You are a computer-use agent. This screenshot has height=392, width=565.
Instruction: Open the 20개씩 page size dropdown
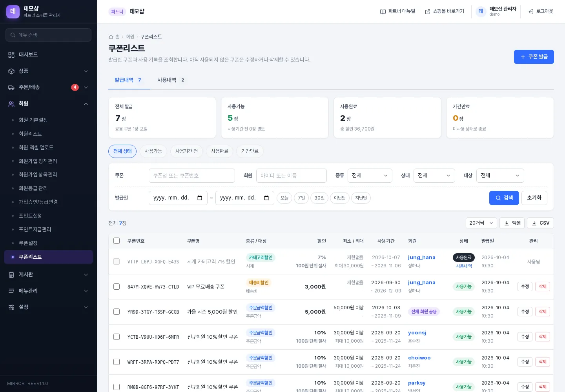pyautogui.click(x=481, y=223)
